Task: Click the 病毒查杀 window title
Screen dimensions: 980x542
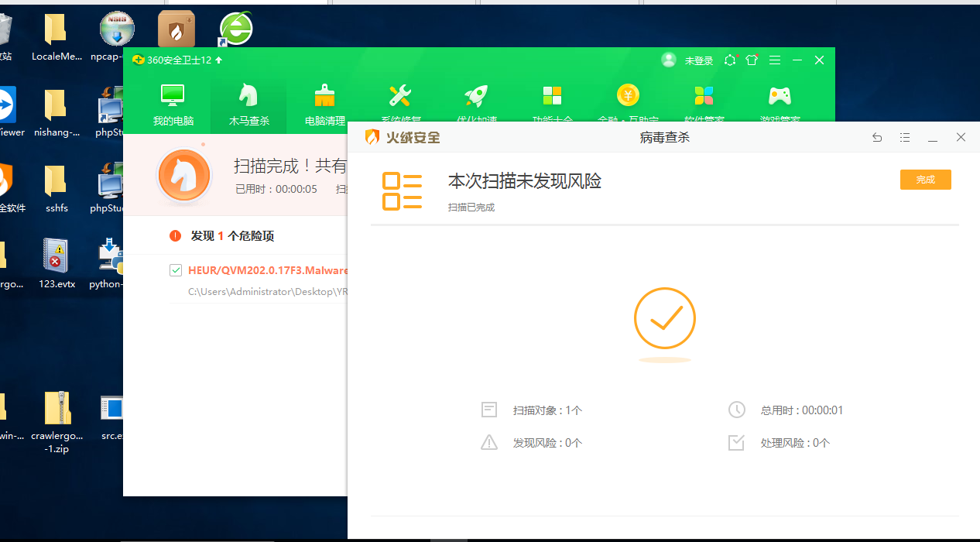Action: (665, 137)
